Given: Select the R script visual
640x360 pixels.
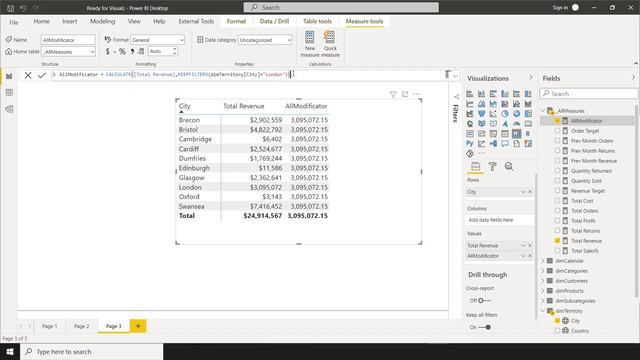Looking at the screenshot, I should [x=528, y=133].
